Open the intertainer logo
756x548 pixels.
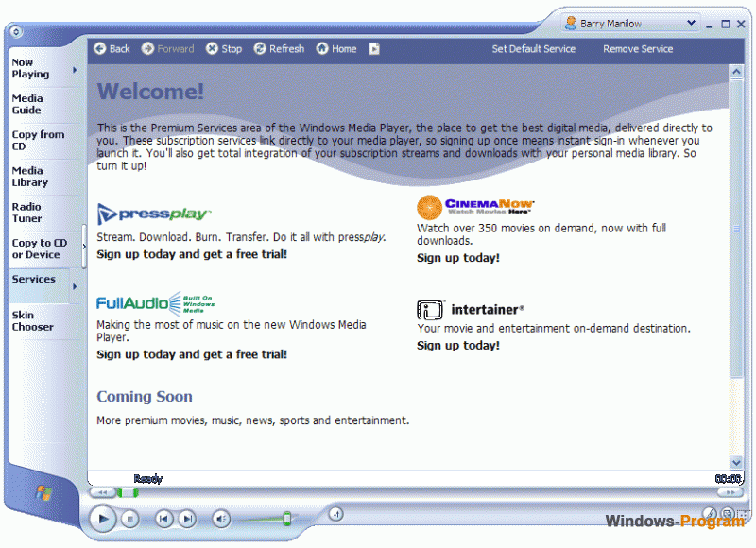470,309
